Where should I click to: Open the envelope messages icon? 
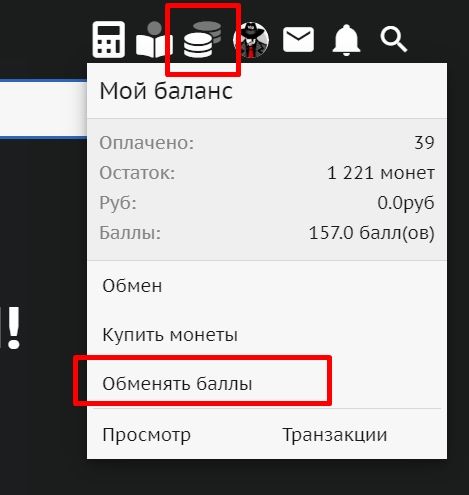pos(298,40)
